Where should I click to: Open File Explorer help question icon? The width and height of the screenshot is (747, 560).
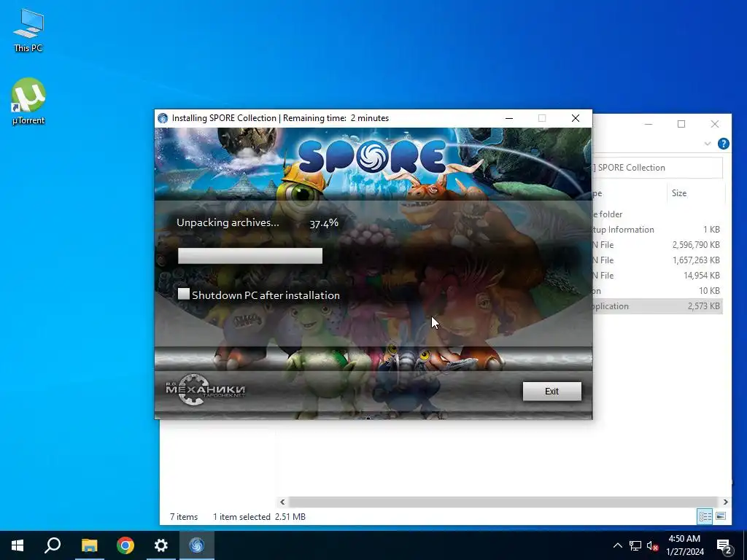point(723,144)
